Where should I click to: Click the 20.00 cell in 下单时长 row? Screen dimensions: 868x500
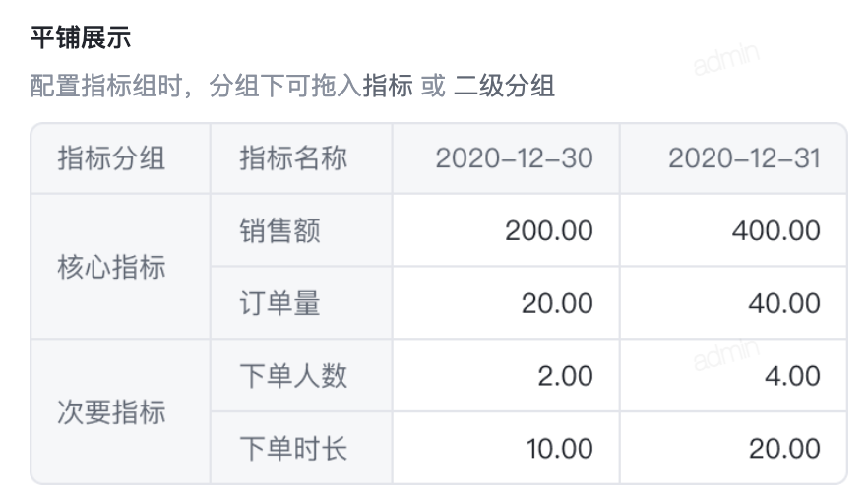tap(733, 448)
